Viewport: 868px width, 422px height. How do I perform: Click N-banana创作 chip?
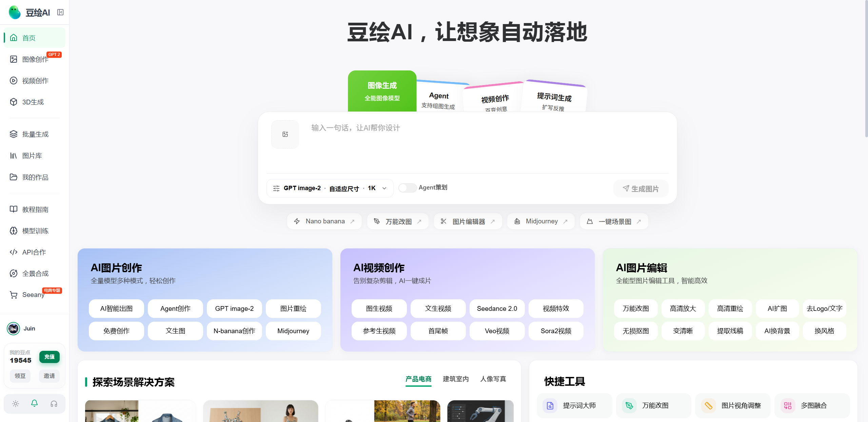(234, 331)
